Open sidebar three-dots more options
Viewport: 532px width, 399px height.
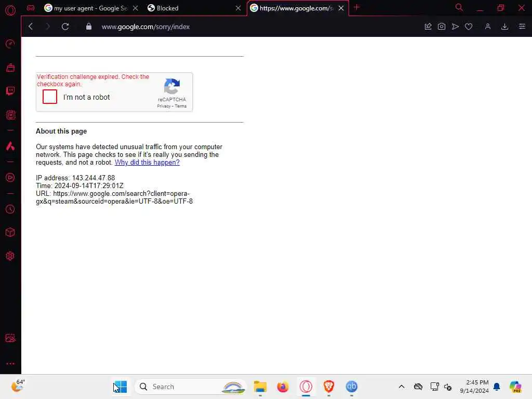click(x=10, y=363)
